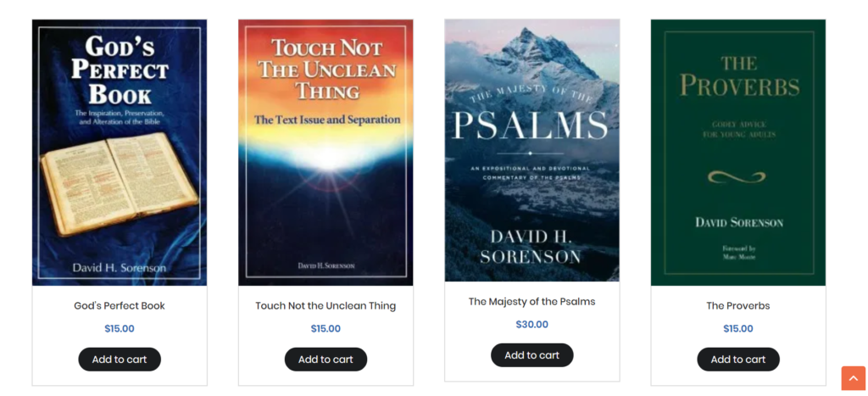Click David Sorenson name on Proverbs cover

[x=739, y=223]
